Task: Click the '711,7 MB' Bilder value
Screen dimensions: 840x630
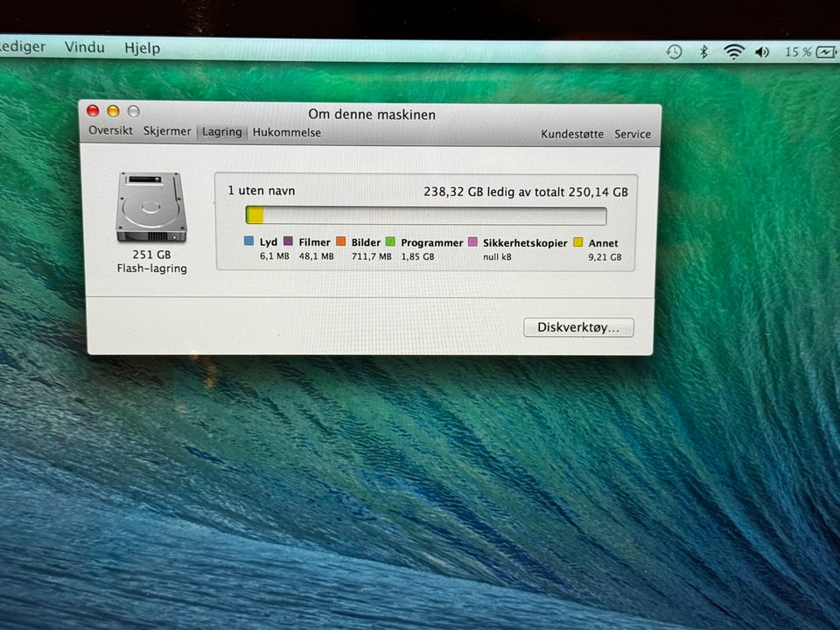Action: pyautogui.click(x=371, y=256)
